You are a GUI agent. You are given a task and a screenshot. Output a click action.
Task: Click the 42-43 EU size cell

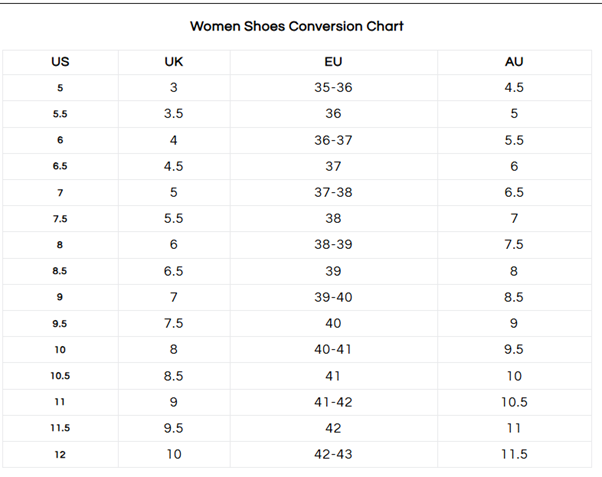pyautogui.click(x=334, y=454)
